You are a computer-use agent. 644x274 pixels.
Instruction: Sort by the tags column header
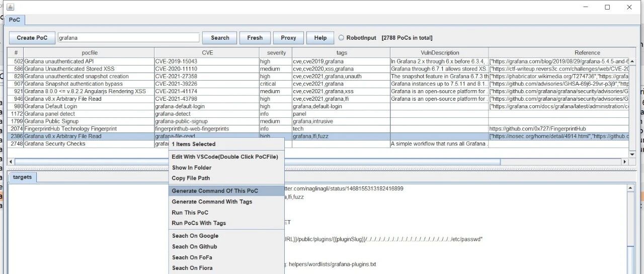(x=341, y=52)
